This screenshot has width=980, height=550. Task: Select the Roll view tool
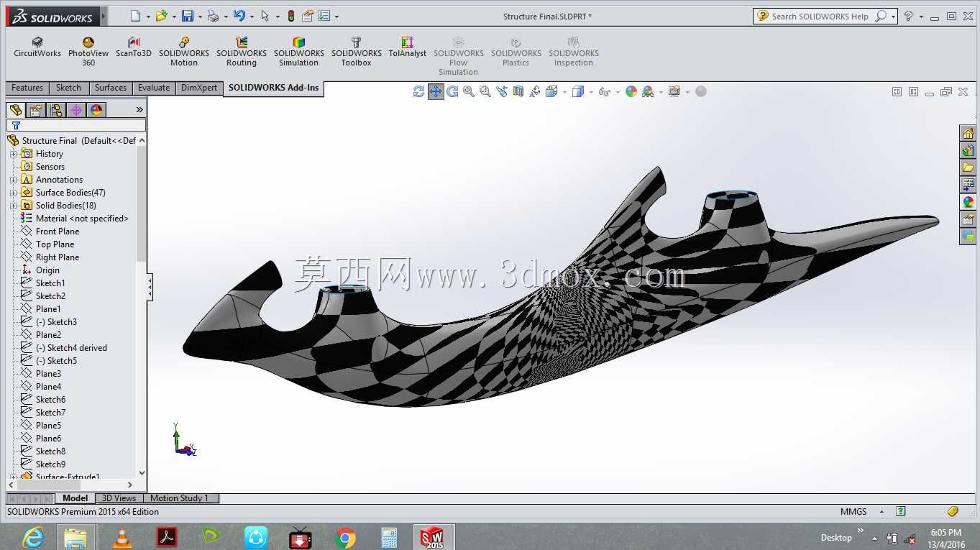452,91
